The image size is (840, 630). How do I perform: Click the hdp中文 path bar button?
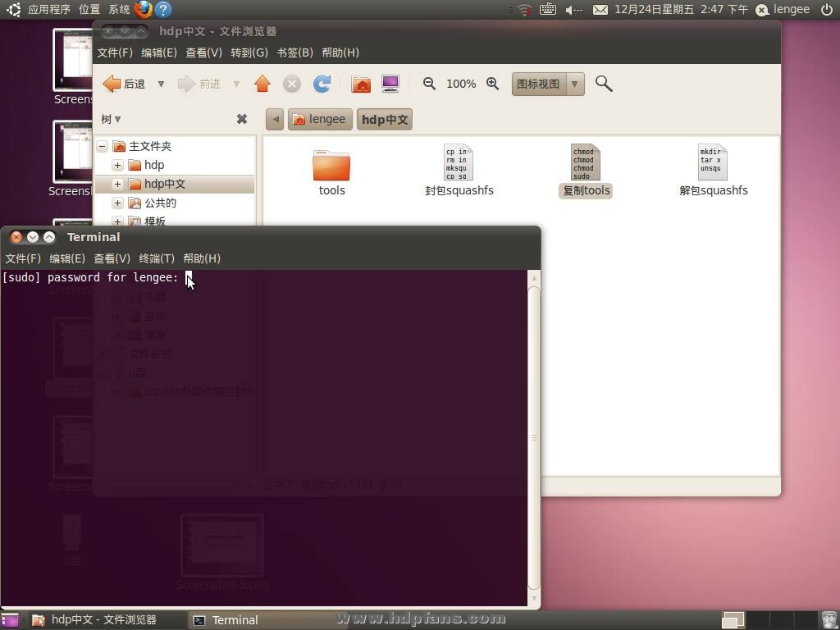coord(385,119)
